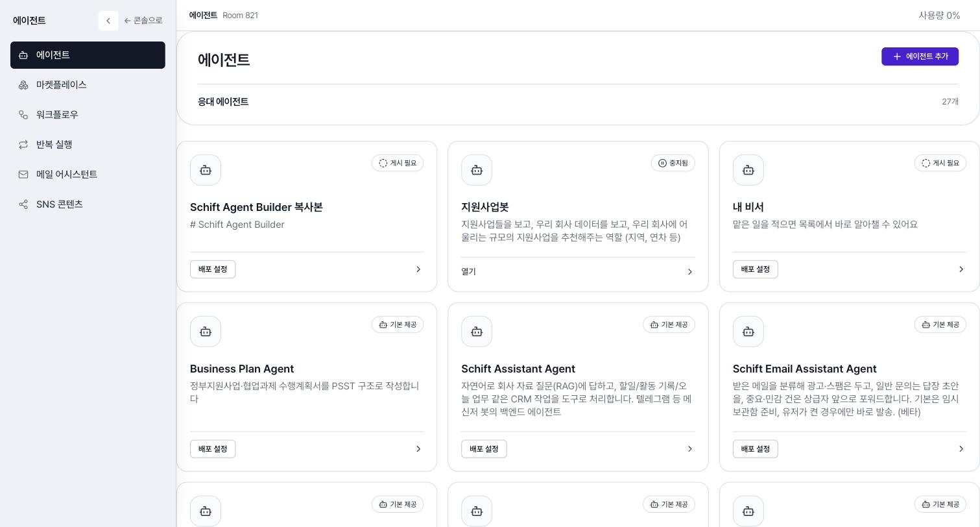The height and width of the screenshot is (527, 980).
Task: Click the # Schift Agent Builder description text
Action: tap(237, 225)
